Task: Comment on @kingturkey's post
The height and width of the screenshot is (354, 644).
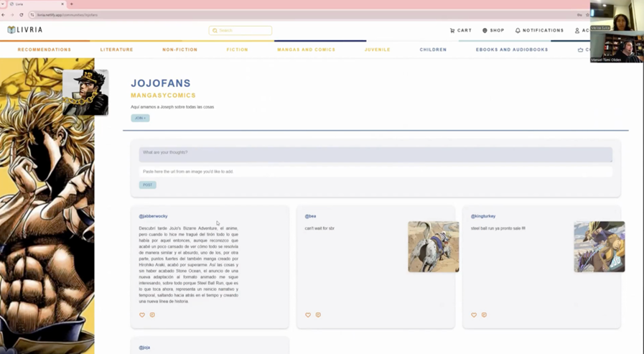Action: 484,315
